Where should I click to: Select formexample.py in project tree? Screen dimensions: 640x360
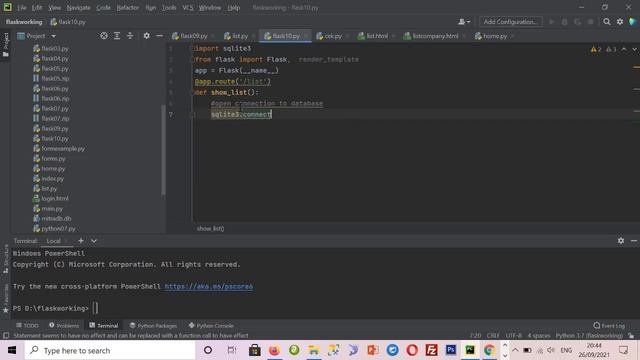pos(59,149)
